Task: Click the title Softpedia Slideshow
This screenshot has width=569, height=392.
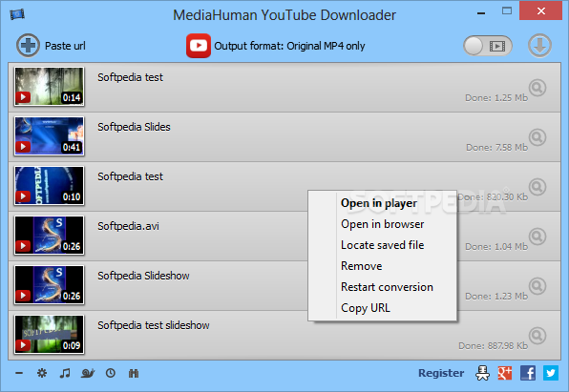Action: pos(143,276)
